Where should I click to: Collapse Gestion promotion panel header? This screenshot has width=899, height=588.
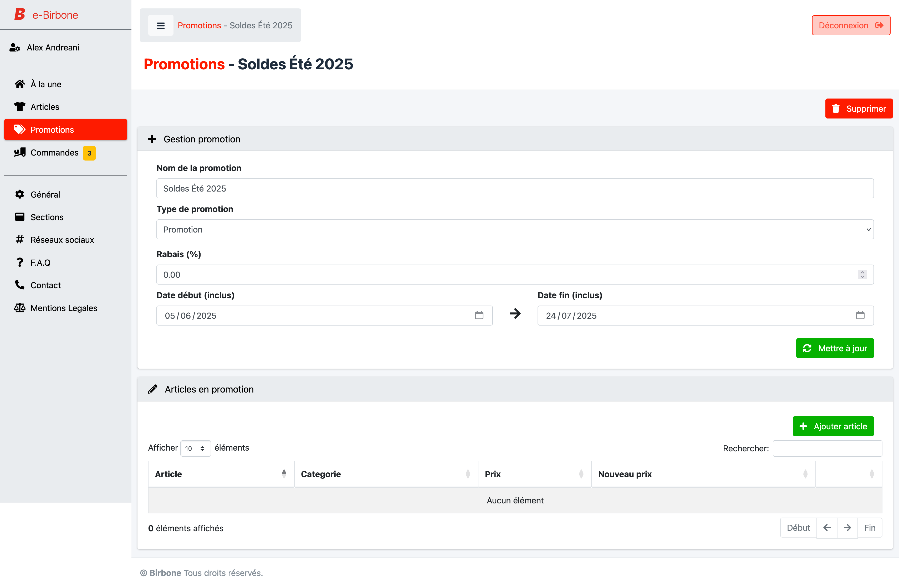[515, 139]
